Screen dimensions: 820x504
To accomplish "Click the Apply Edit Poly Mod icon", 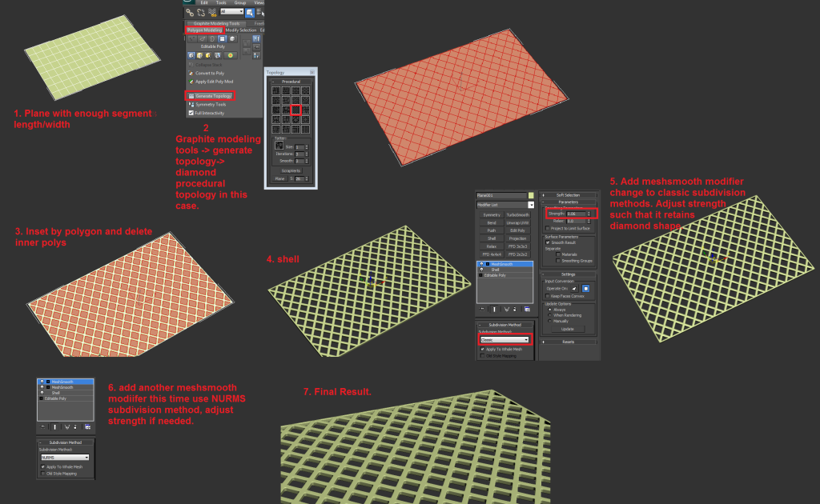I will click(x=191, y=81).
